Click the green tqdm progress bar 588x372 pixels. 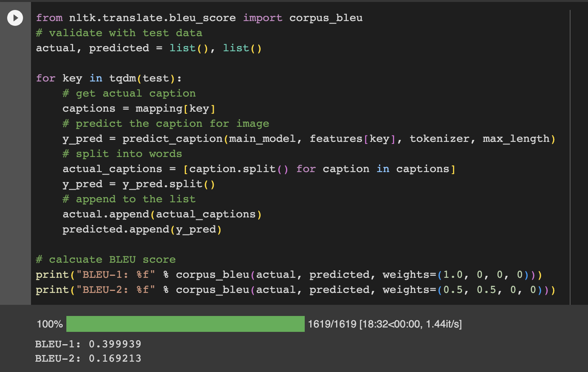coord(185,324)
